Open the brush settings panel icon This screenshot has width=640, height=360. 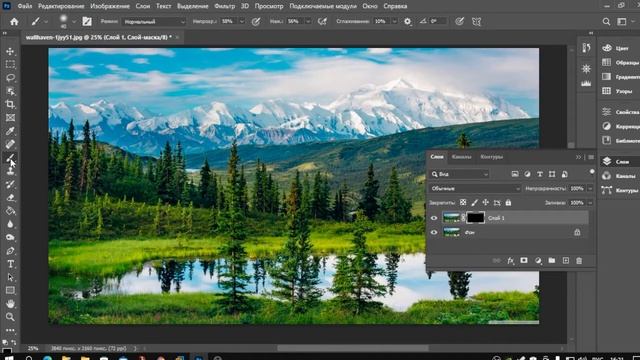[x=87, y=22]
